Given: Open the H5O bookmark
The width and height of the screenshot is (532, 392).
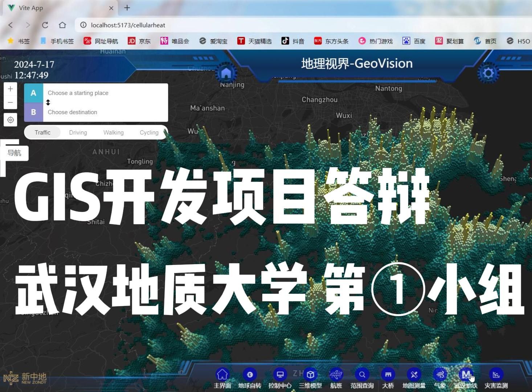Looking at the screenshot, I should 518,41.
